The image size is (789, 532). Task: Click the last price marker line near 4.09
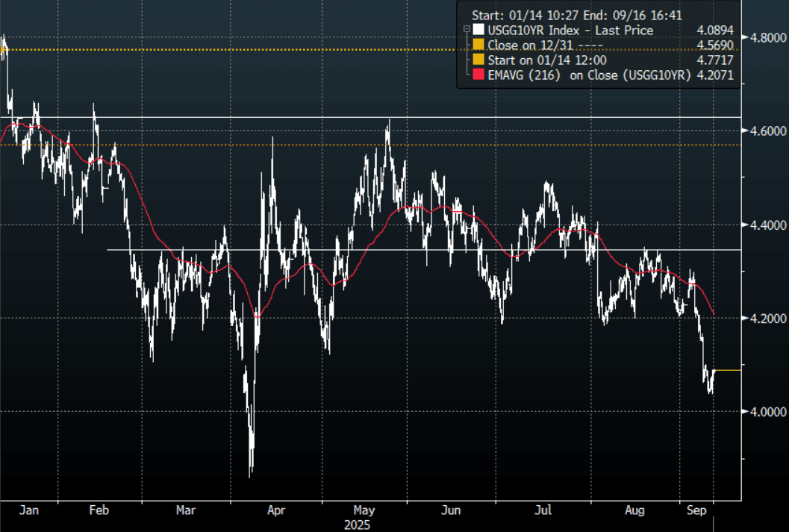coord(728,370)
